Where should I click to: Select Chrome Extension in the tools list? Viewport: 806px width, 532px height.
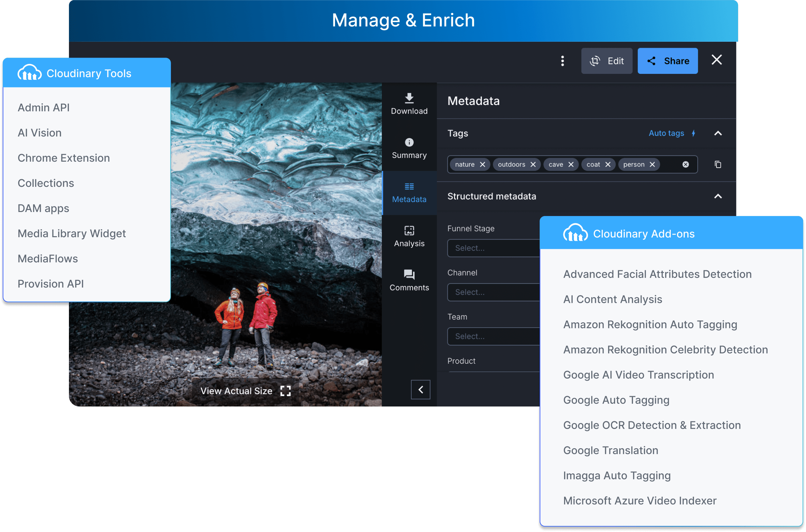click(x=64, y=158)
